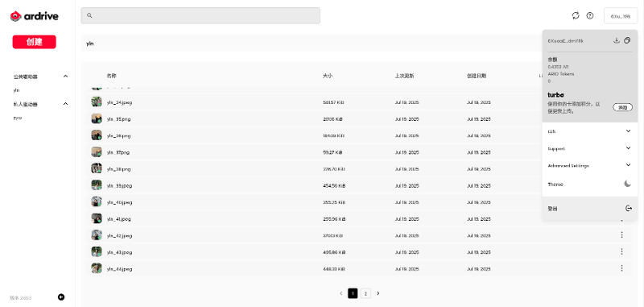644x307 pixels.
Task: Open the help question mark icon
Action: tap(590, 15)
